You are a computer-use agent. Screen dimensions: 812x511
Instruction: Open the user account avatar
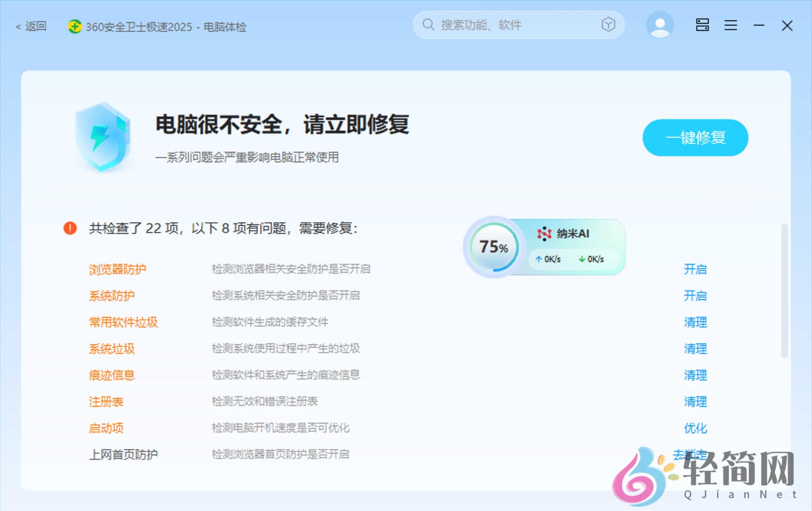pyautogui.click(x=659, y=25)
